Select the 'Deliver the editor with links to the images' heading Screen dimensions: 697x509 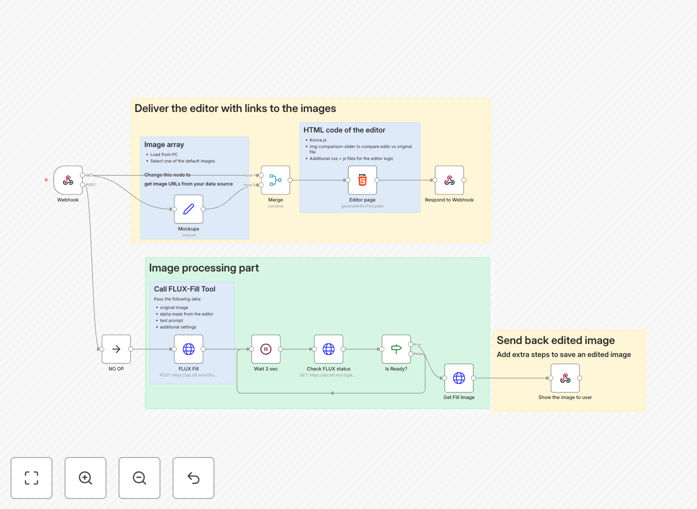click(235, 108)
